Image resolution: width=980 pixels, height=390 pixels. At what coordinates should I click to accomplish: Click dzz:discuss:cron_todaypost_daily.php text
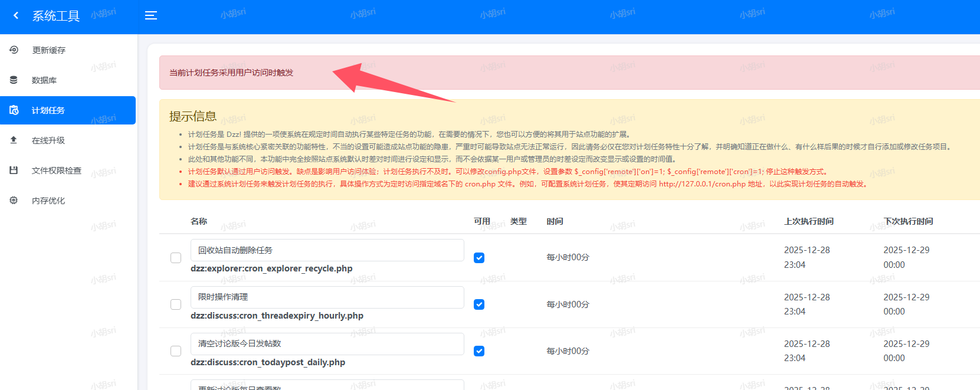coord(268,362)
